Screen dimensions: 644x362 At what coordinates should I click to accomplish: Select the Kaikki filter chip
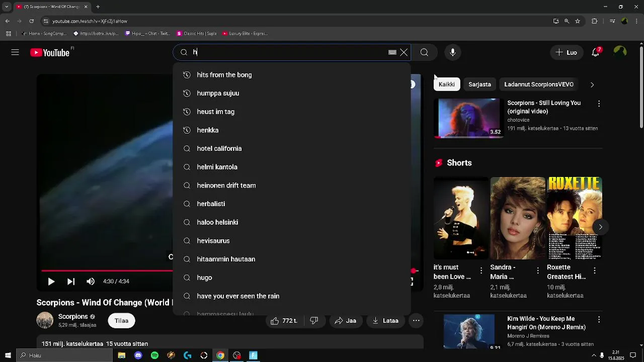447,84
